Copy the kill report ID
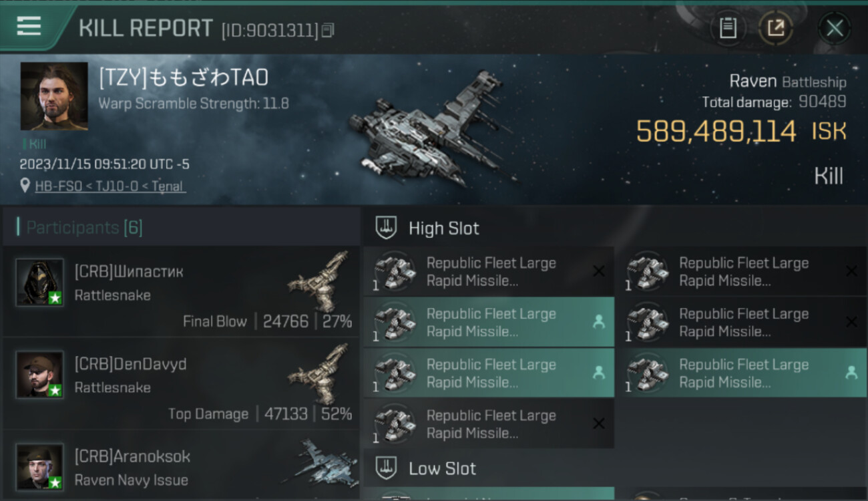Image resolution: width=868 pixels, height=501 pixels. click(x=328, y=30)
